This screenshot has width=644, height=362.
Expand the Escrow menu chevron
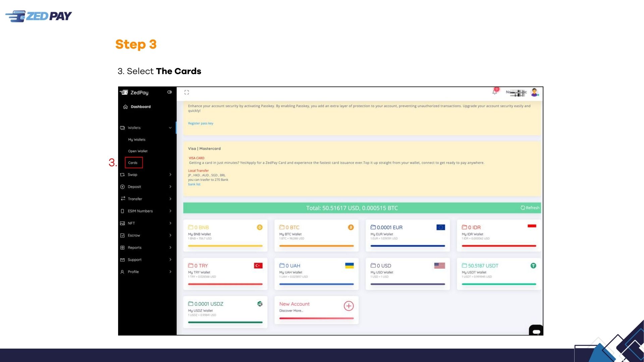pos(170,235)
